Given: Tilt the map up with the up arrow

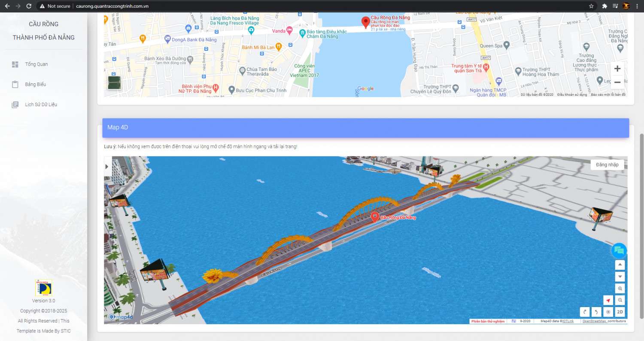Looking at the screenshot, I should pos(620,265).
